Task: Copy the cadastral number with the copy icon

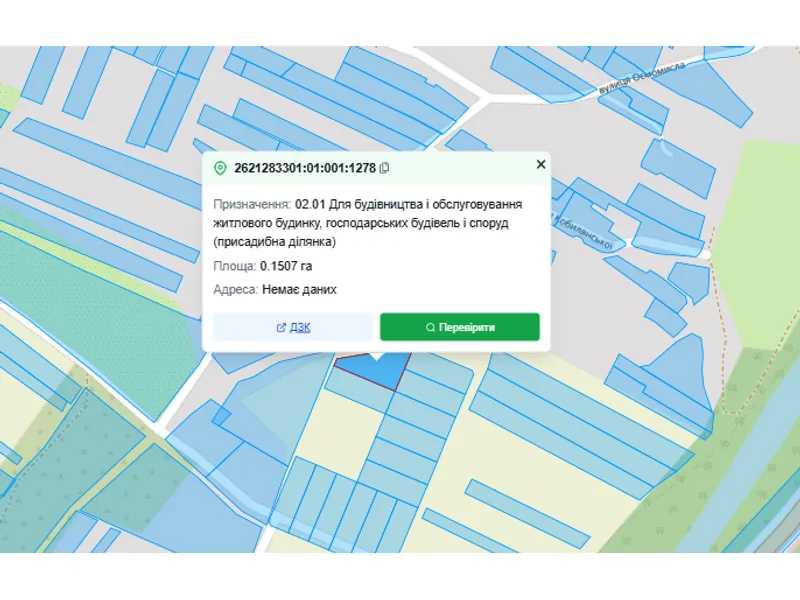Action: click(385, 167)
